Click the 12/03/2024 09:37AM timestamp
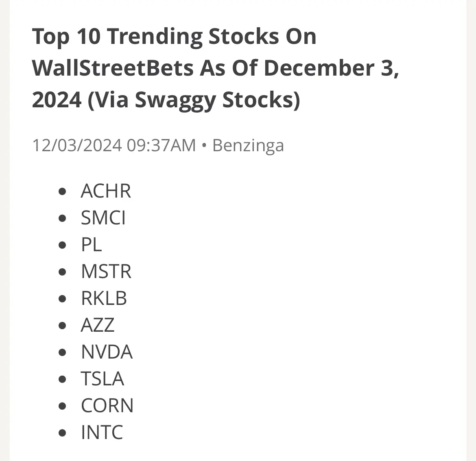 point(114,145)
